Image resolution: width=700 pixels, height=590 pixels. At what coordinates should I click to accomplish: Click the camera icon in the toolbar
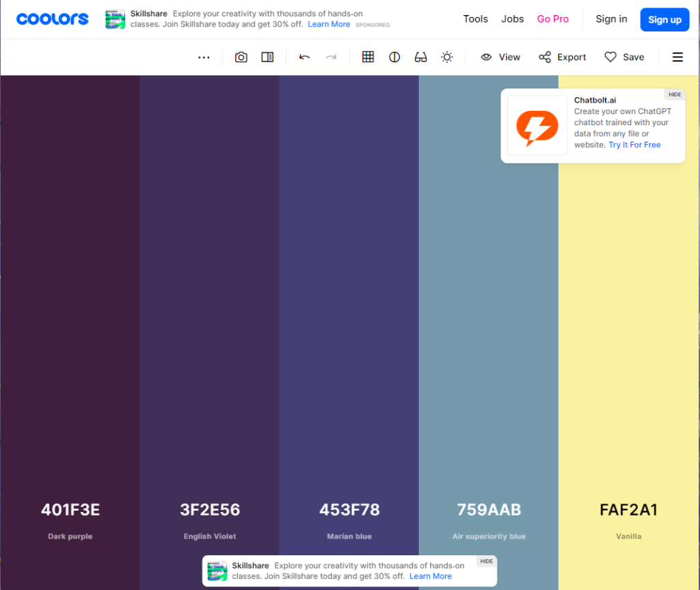tap(241, 57)
